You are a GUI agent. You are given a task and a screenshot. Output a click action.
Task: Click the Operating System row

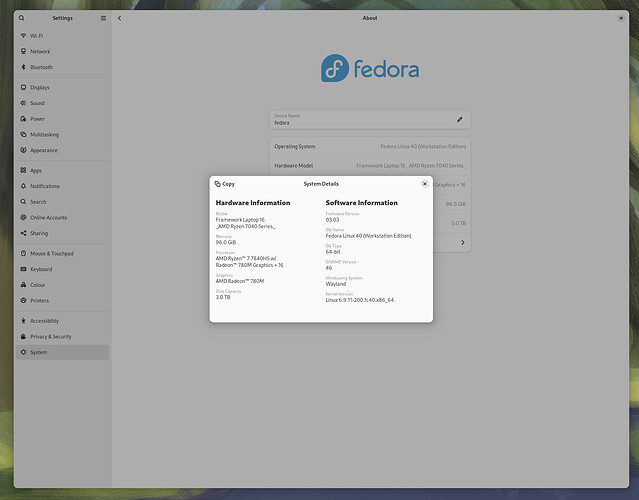point(370,146)
